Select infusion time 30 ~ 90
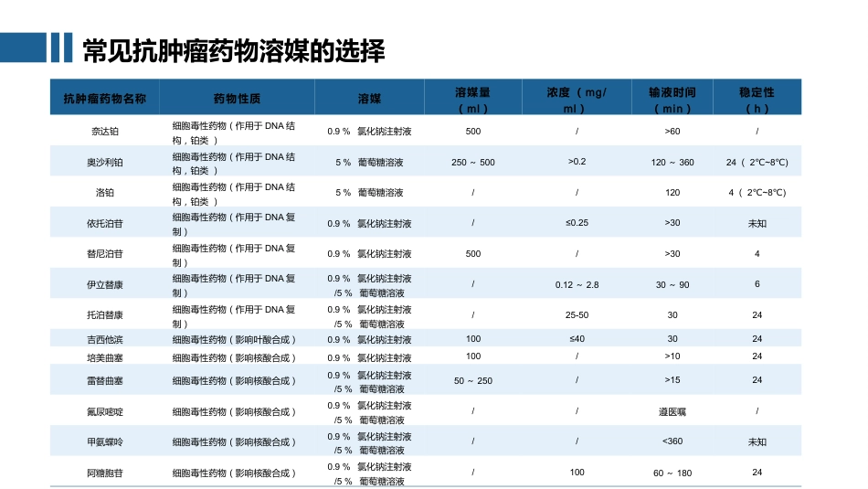This screenshot has height=489, width=868. click(672, 284)
